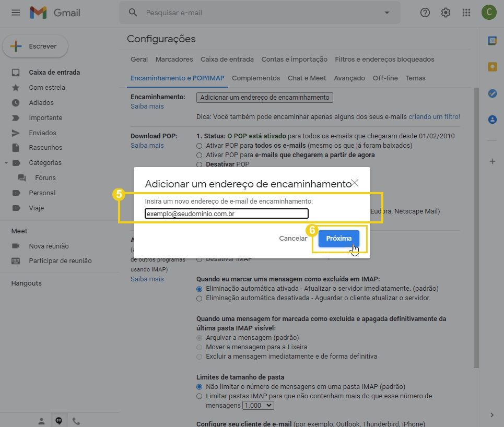Image resolution: width=504 pixels, height=427 pixels.
Task: Open Google Keep in side panel
Action: pyautogui.click(x=492, y=67)
